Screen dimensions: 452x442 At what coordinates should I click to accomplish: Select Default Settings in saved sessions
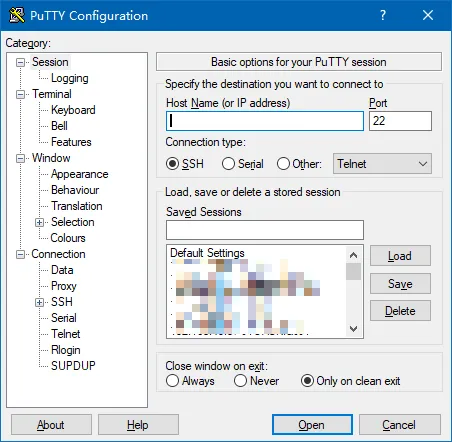coord(207,253)
